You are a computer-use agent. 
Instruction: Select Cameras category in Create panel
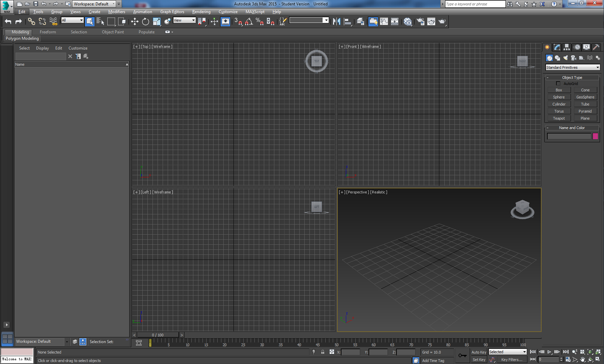(x=574, y=58)
